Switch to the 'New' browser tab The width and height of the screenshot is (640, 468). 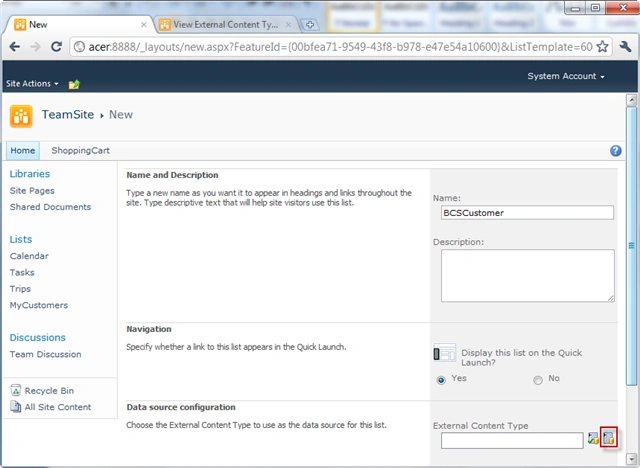coord(80,25)
